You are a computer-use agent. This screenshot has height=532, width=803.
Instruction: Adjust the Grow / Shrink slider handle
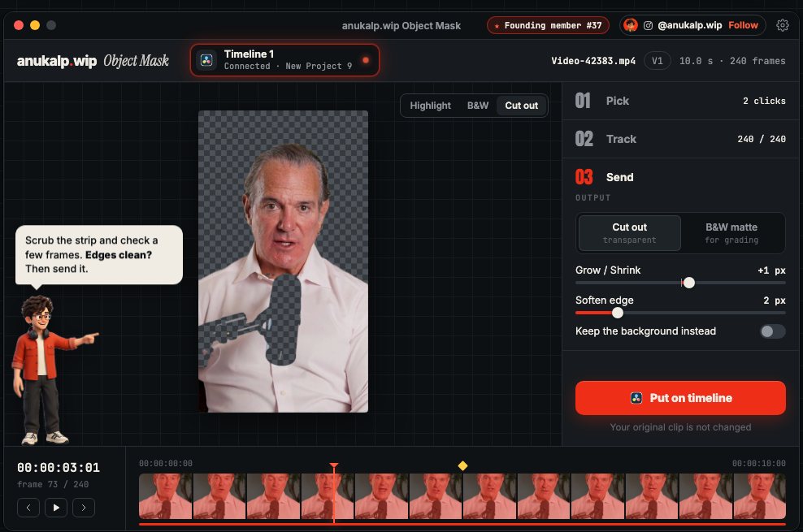689,283
